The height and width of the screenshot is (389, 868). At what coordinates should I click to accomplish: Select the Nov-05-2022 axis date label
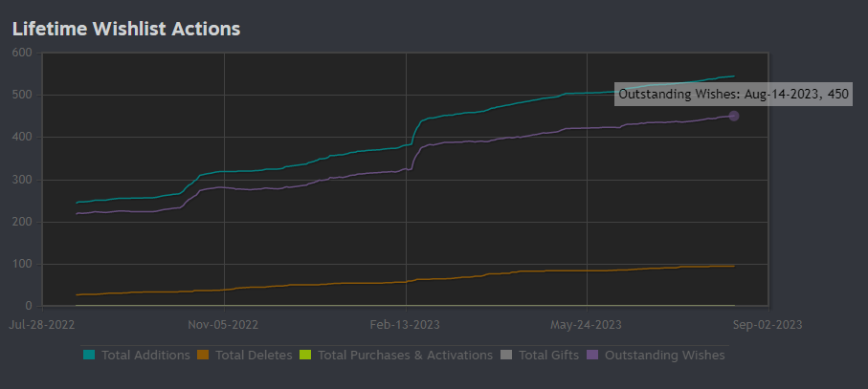click(x=223, y=323)
